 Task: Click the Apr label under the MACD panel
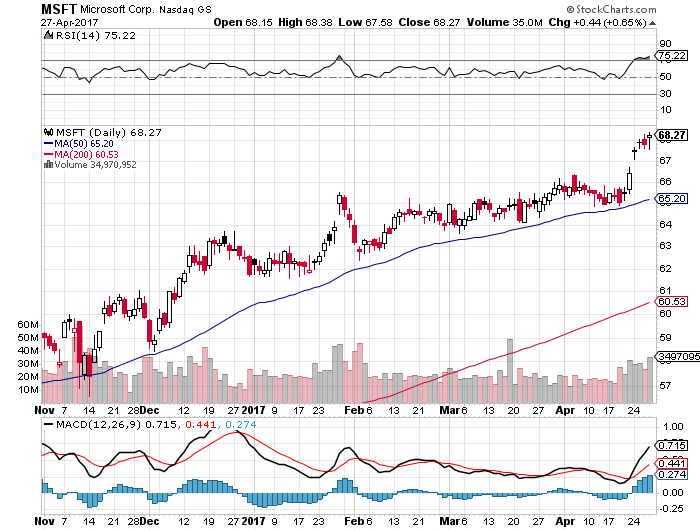[565, 521]
